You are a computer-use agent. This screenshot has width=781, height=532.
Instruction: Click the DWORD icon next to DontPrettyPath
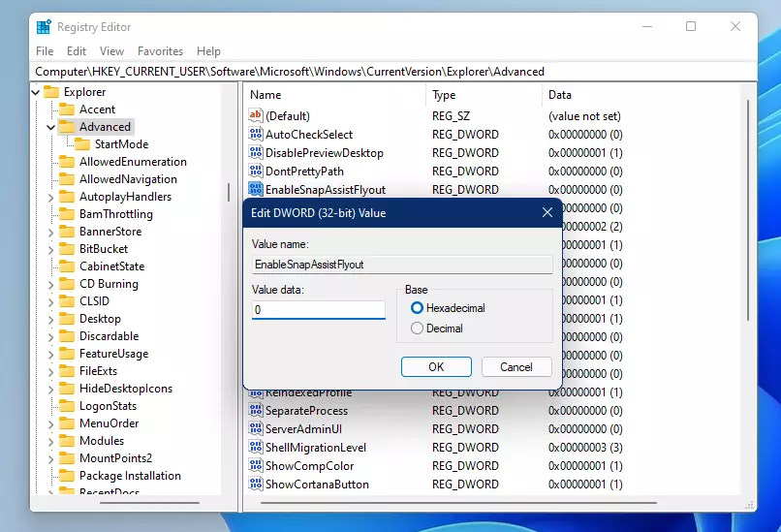coord(256,171)
